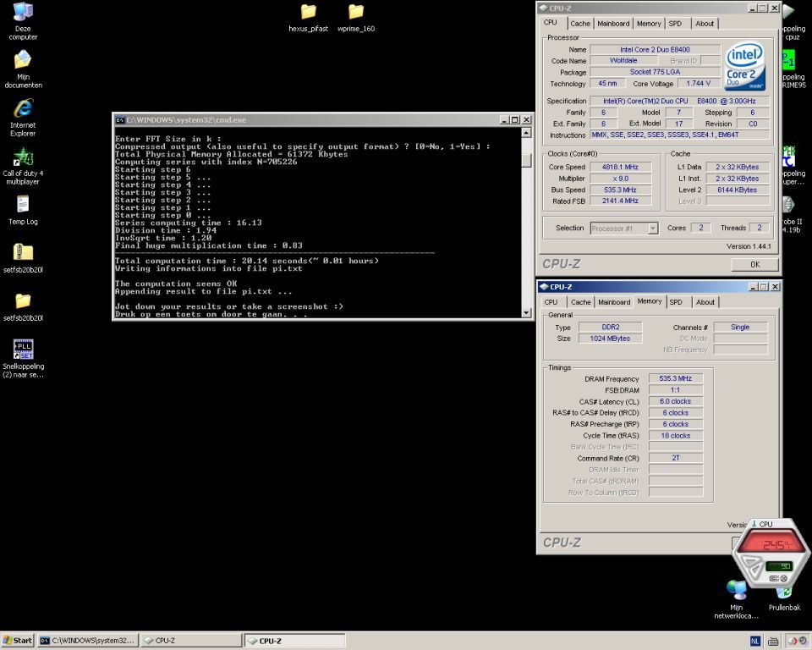
Task: Switch to Mainboard tab in the processor CPU-Z window
Action: pyautogui.click(x=613, y=24)
